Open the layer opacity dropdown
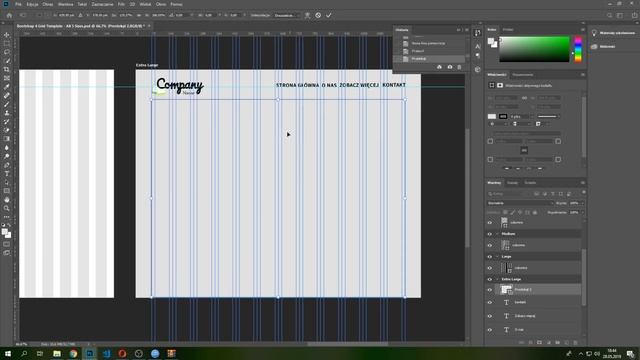640x360 pixels. tap(583, 203)
